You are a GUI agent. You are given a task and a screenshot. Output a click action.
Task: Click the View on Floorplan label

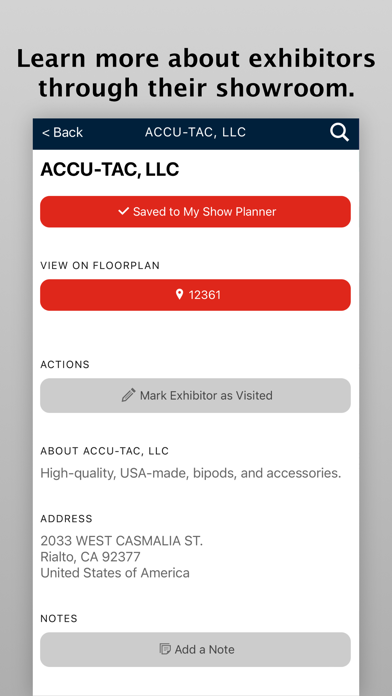coord(100,265)
